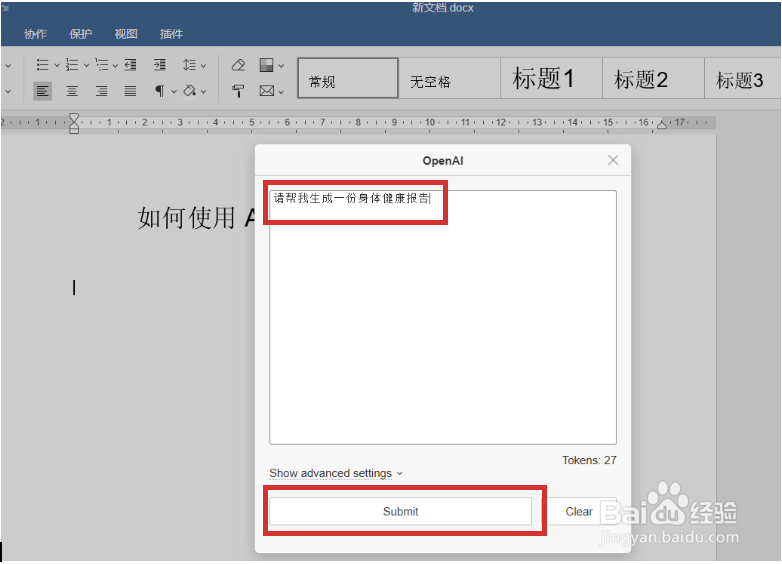Image resolution: width=782 pixels, height=564 pixels.
Task: Toggle align right formatting
Action: [102, 91]
